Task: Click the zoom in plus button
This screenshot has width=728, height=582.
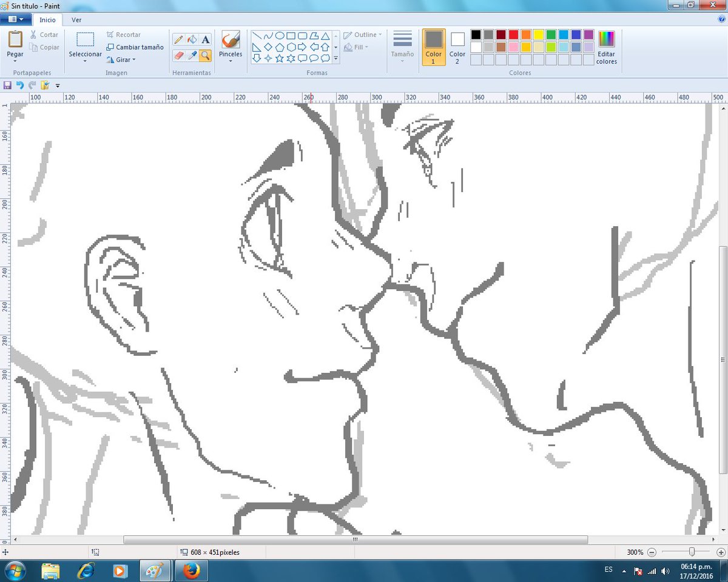Action: point(721,552)
